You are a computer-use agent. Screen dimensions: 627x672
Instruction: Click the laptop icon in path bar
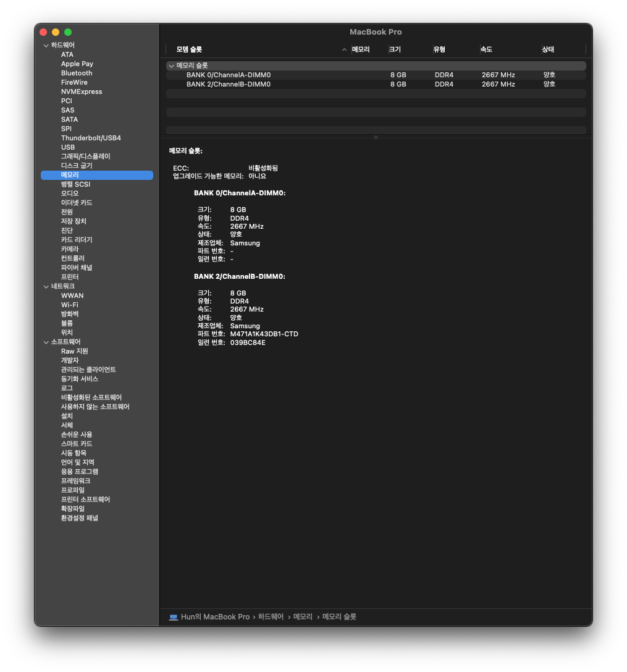[174, 617]
